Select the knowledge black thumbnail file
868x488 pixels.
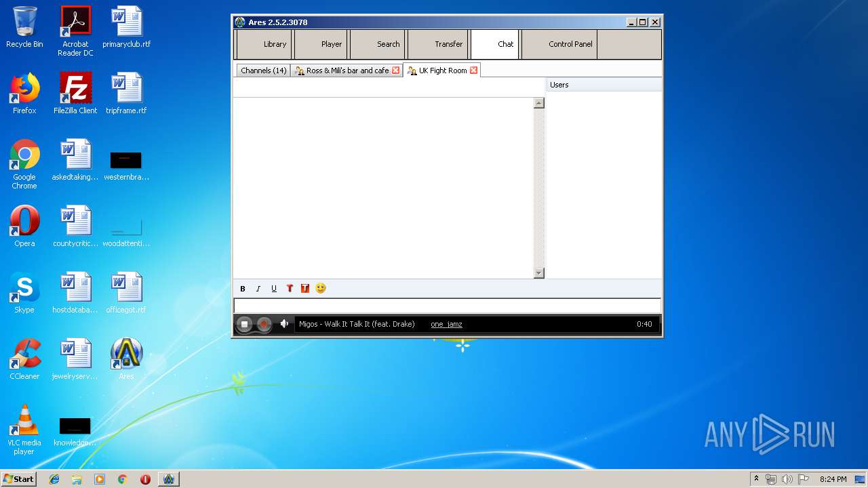tap(75, 432)
